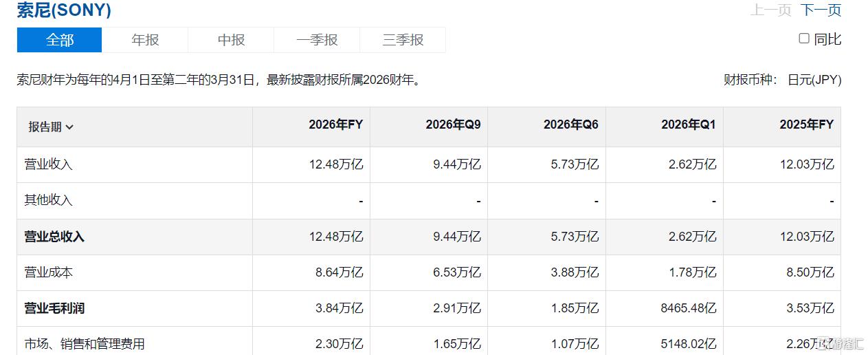Go to previous page 上一页
The width and height of the screenshot is (868, 355).
[x=770, y=10]
